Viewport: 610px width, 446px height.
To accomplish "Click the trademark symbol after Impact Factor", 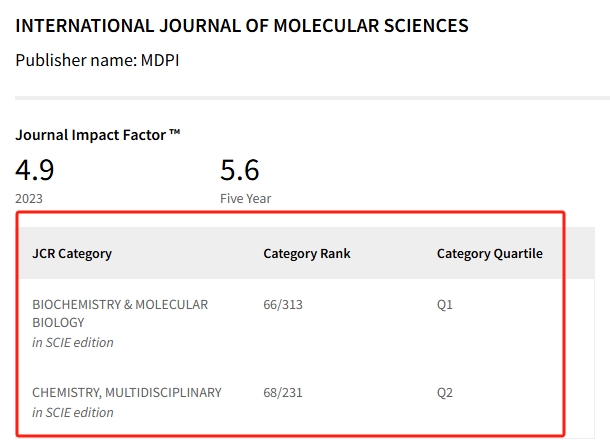I will click(175, 132).
